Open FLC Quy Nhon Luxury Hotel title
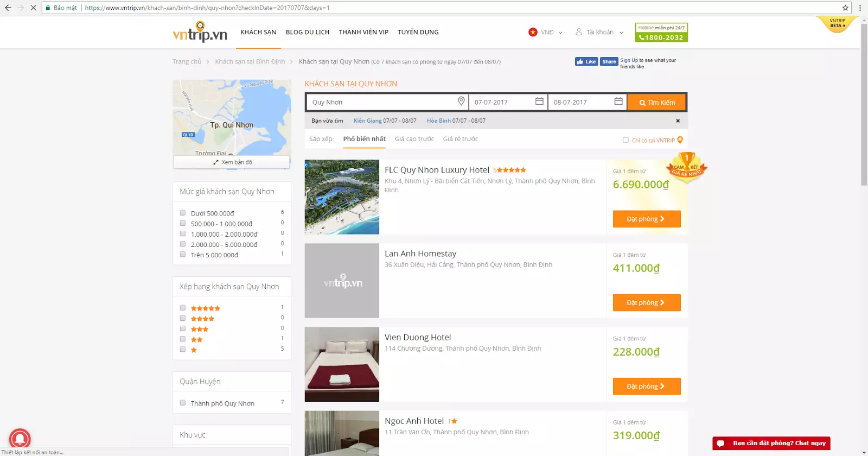868x456 pixels. point(437,170)
